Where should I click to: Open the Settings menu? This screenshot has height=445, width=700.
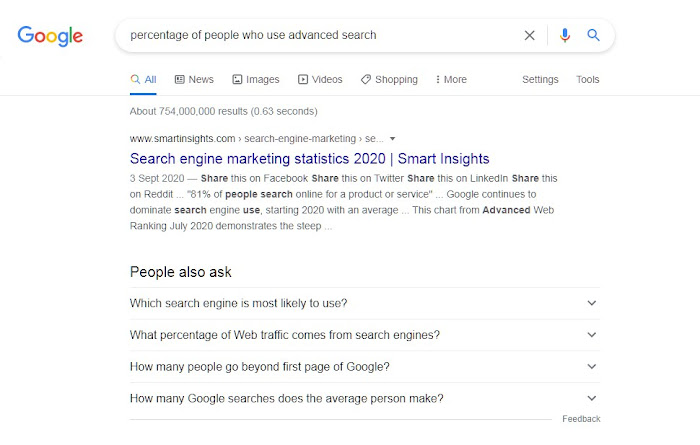pos(540,79)
